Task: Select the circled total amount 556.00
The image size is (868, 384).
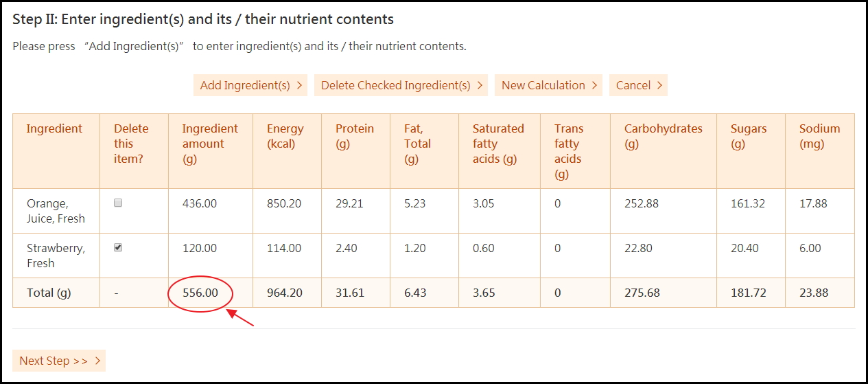Action: point(200,293)
